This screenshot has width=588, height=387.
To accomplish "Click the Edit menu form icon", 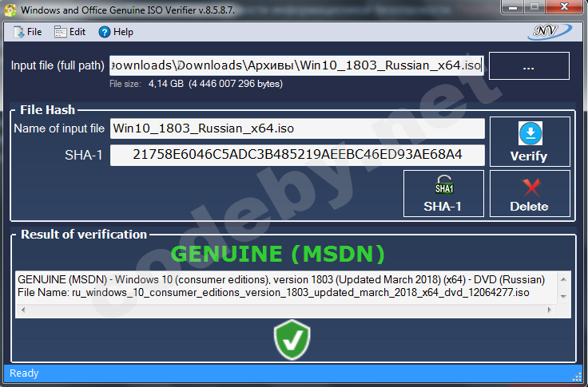I will tap(61, 32).
